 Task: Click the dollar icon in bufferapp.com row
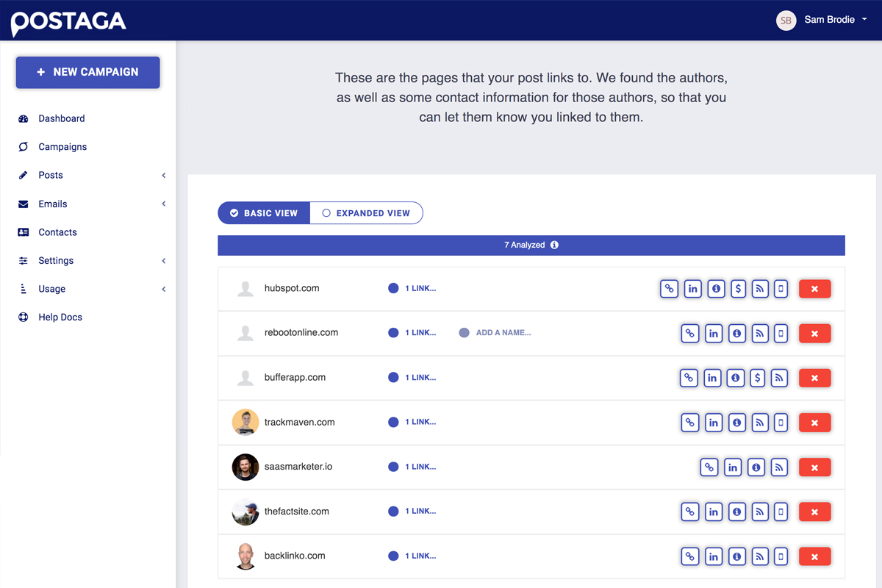pyautogui.click(x=758, y=378)
